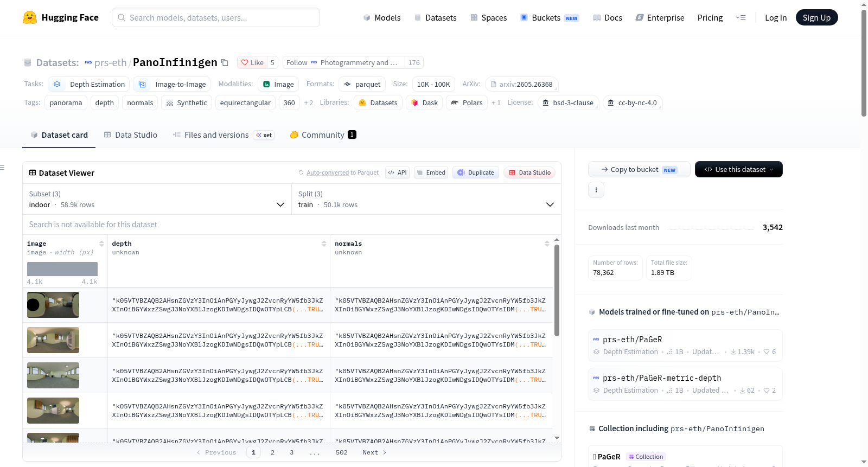The image size is (868, 467).
Task: Click the equirectangular tag
Action: coord(245,103)
